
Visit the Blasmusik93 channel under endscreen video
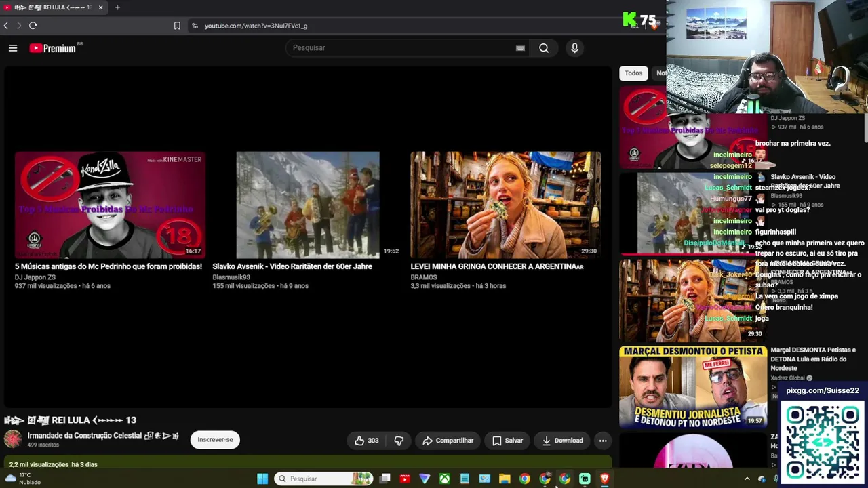231,277
